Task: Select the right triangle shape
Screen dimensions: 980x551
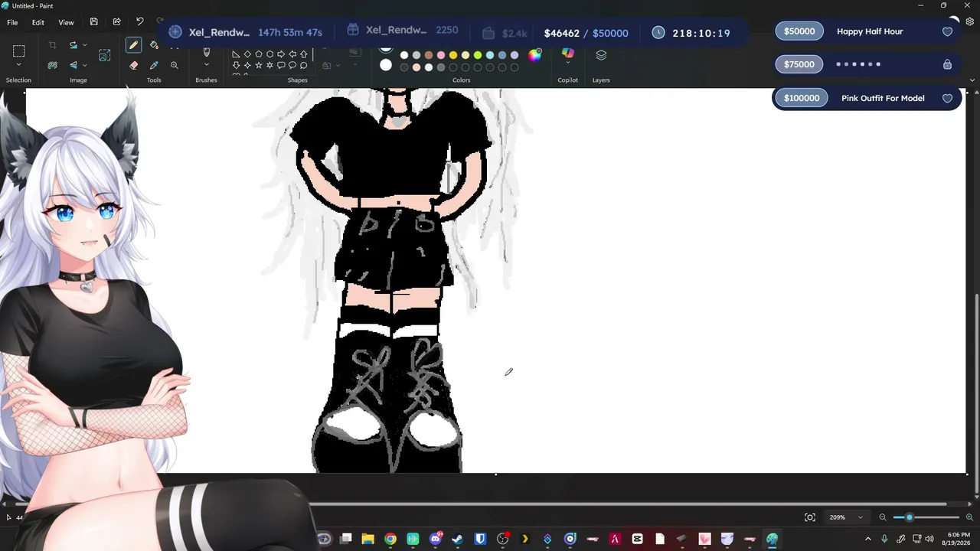Action: (x=236, y=54)
